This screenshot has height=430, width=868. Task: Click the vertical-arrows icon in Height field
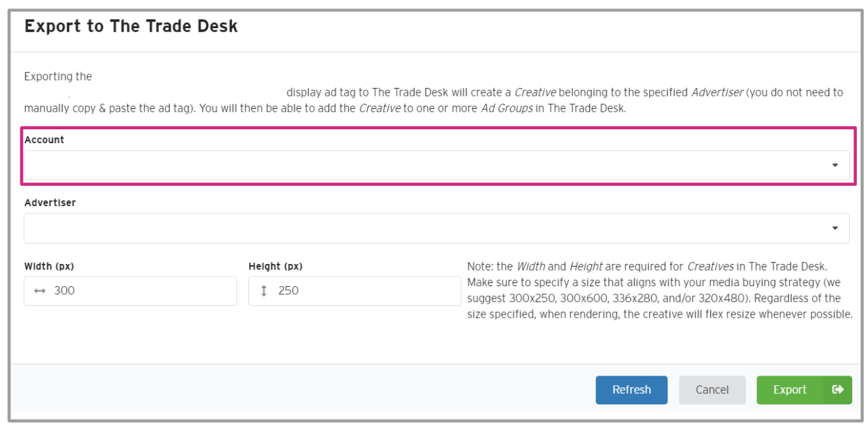tap(264, 291)
